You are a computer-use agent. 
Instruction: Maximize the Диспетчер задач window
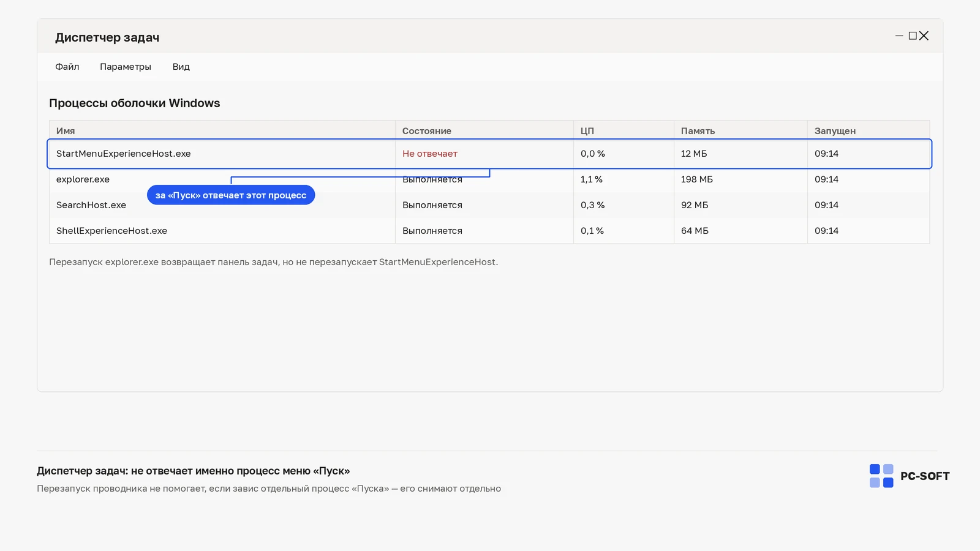coord(913,36)
